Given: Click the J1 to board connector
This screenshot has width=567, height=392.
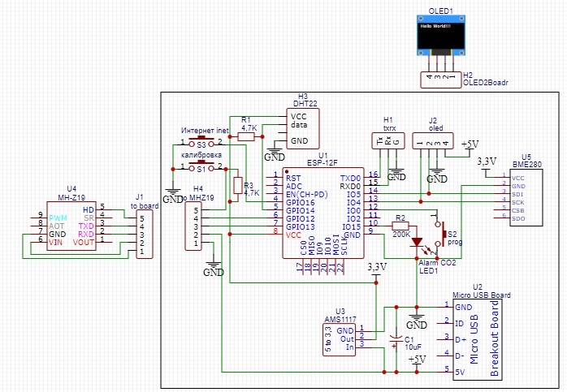Looking at the screenshot, I should click(x=145, y=234).
